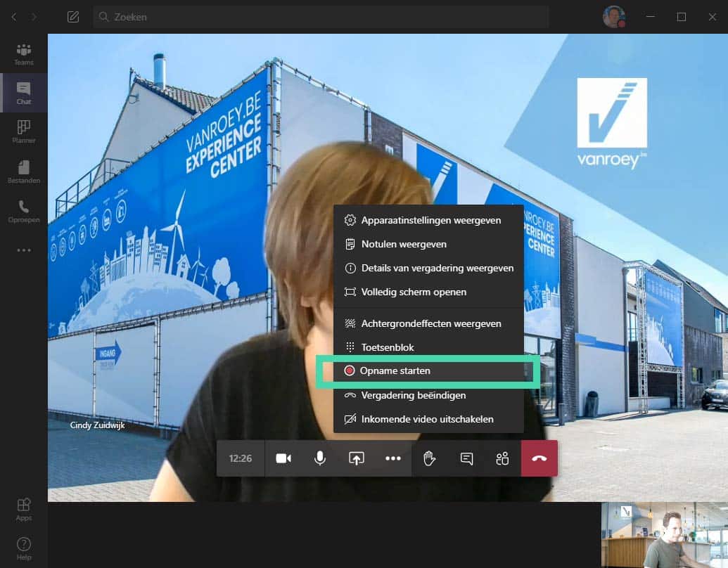Mute the microphone in meeting toolbar

320,458
